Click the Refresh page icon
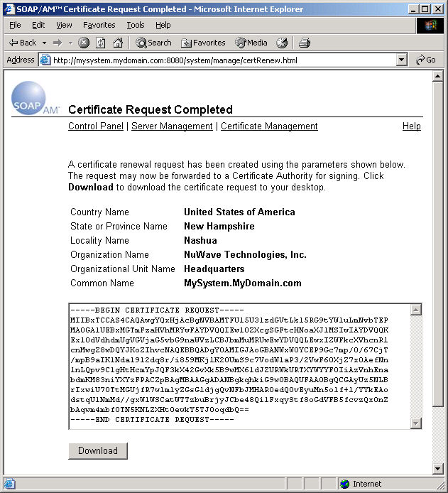This screenshot has width=448, height=493. (x=101, y=43)
